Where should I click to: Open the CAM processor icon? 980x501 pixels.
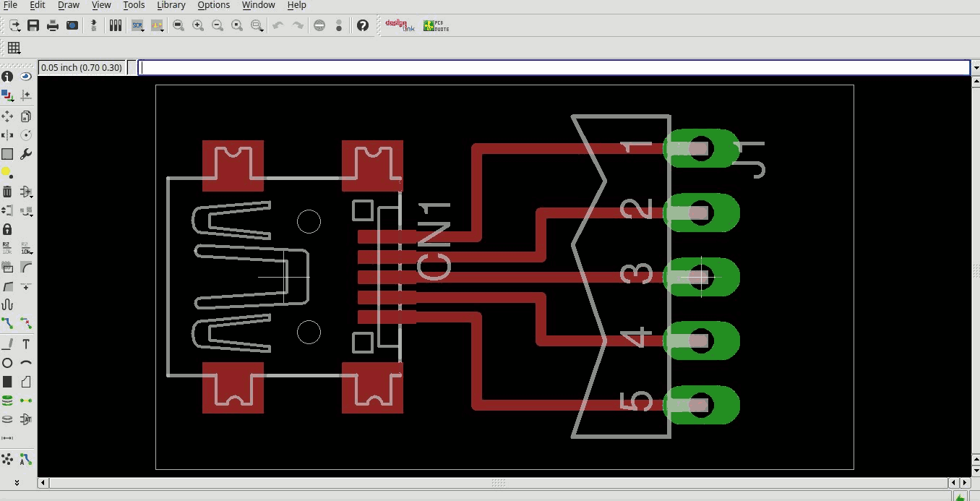coord(72,25)
